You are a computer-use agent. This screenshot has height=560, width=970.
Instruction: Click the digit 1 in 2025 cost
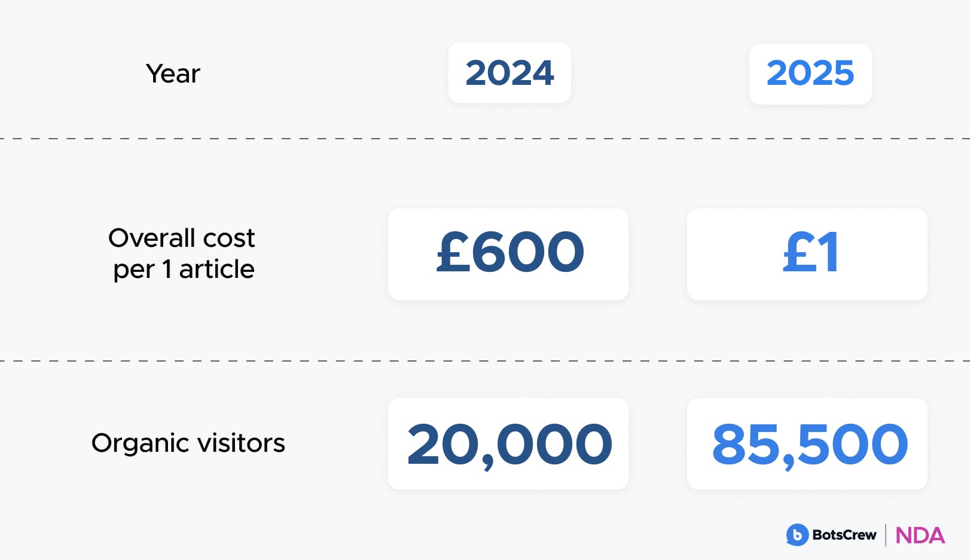829,253
